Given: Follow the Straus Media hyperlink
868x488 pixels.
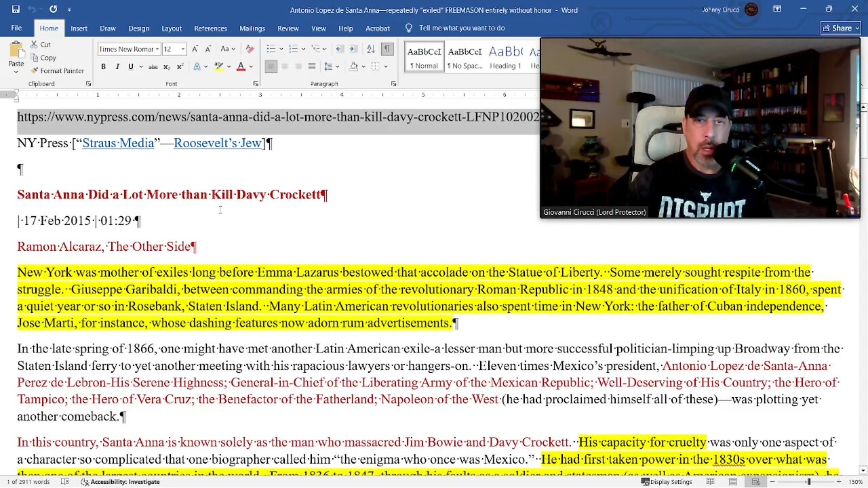Looking at the screenshot, I should (x=118, y=143).
